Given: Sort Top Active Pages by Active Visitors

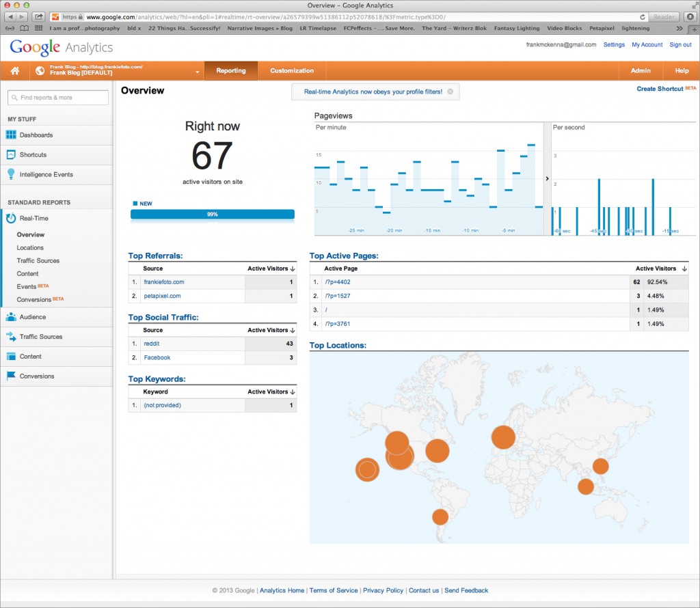Looking at the screenshot, I should (661, 268).
